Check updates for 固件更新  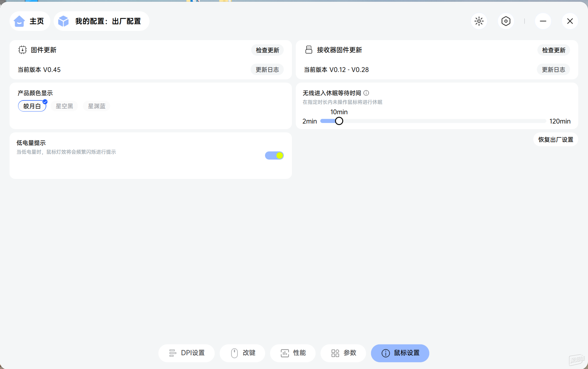tap(267, 50)
